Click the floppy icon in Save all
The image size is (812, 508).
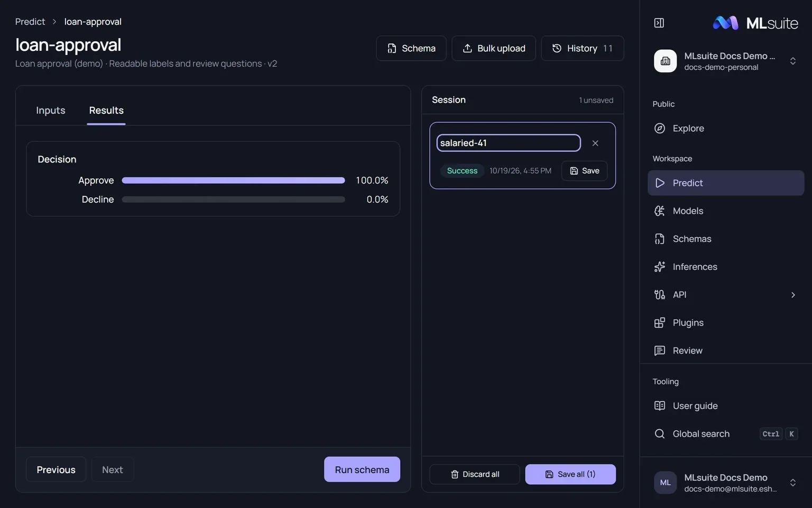pyautogui.click(x=549, y=474)
